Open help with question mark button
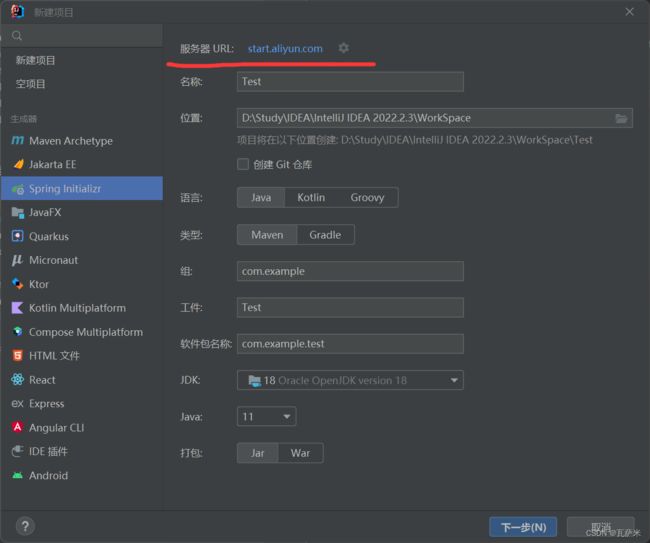650x543 pixels. (x=25, y=526)
